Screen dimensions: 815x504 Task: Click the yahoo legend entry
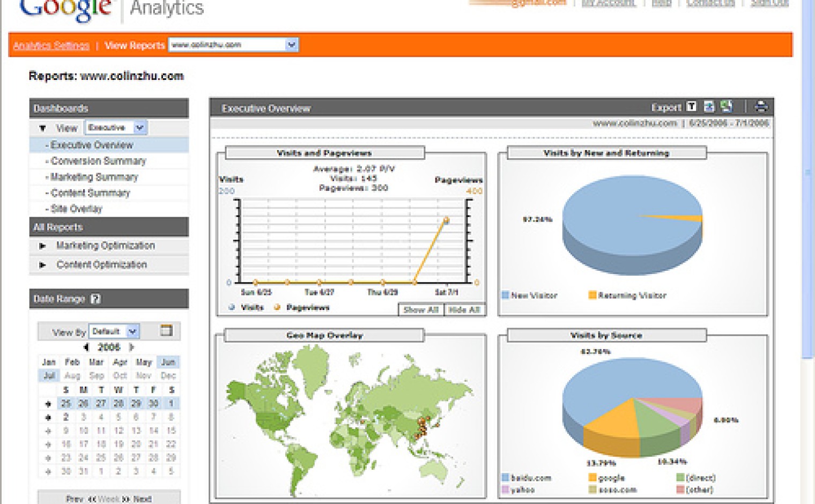[518, 490]
